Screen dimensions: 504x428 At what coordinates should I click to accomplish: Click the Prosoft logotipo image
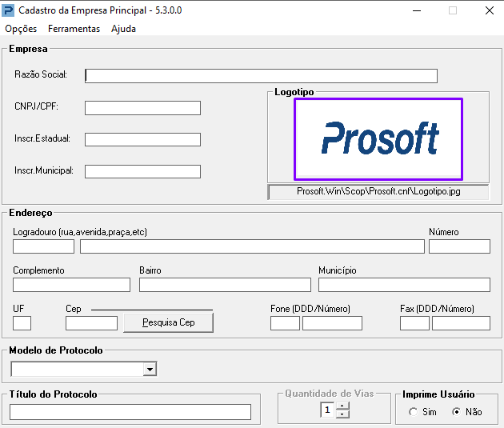click(378, 139)
